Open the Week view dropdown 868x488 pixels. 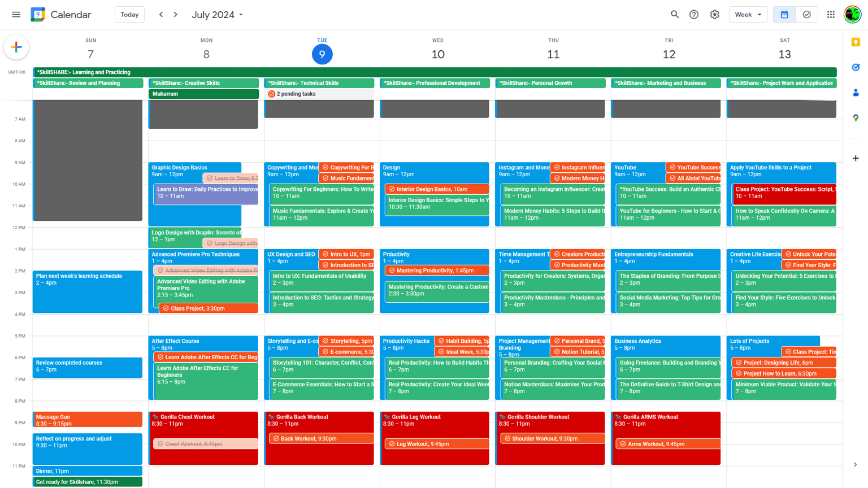tap(748, 15)
